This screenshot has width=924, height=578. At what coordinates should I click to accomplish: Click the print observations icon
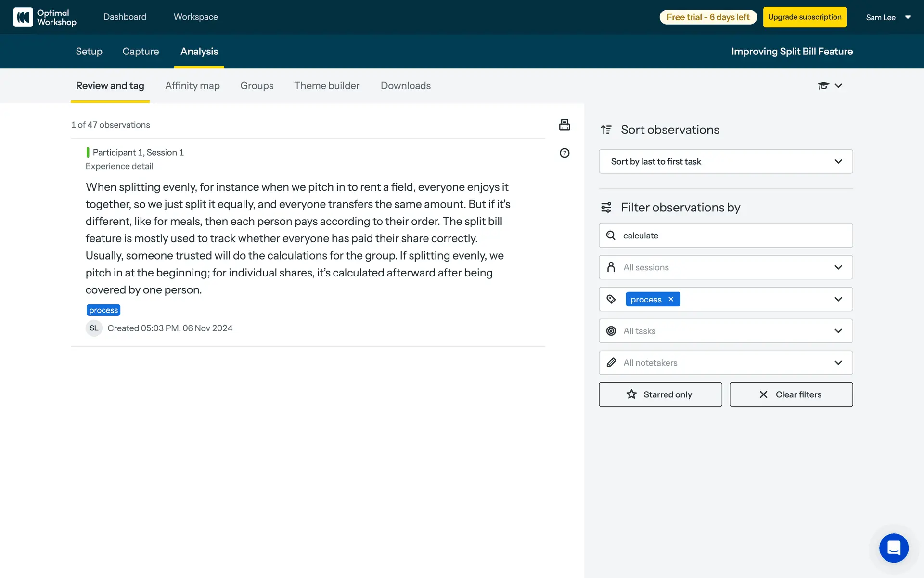point(565,125)
